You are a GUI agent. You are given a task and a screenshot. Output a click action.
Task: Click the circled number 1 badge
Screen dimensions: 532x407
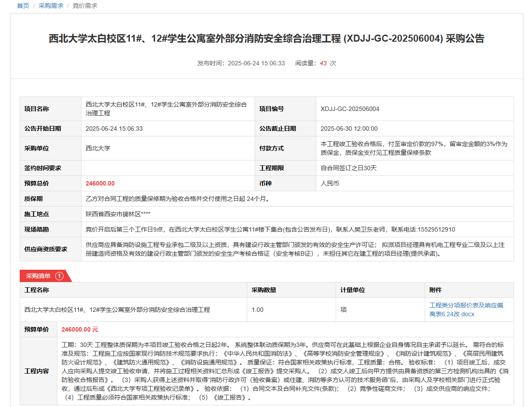[x=60, y=276]
